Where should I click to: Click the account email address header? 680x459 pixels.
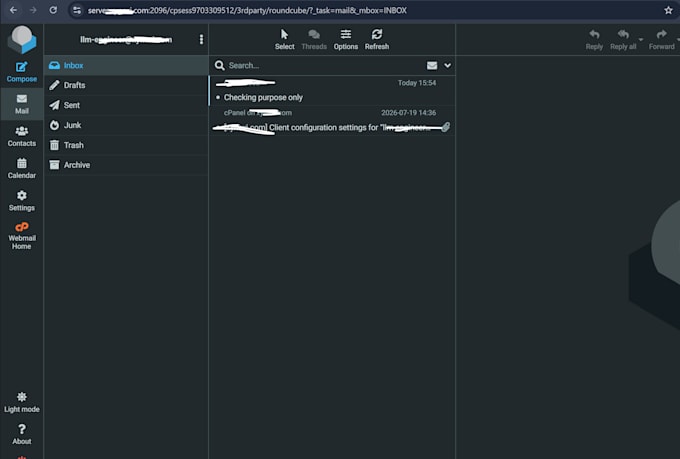coord(126,39)
